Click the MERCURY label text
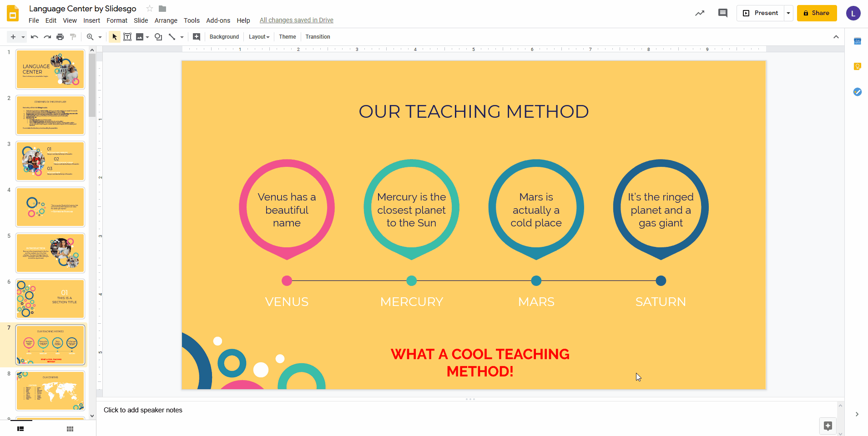Viewport: 868px width, 436px height. tap(412, 302)
